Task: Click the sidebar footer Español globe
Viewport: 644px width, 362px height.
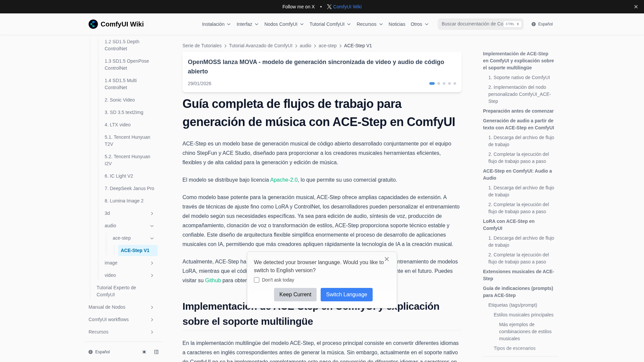Action: (91, 352)
